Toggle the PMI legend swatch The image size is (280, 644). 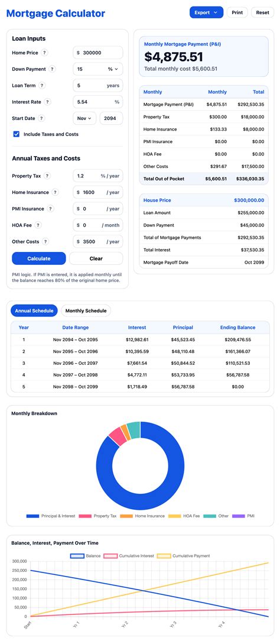239,516
